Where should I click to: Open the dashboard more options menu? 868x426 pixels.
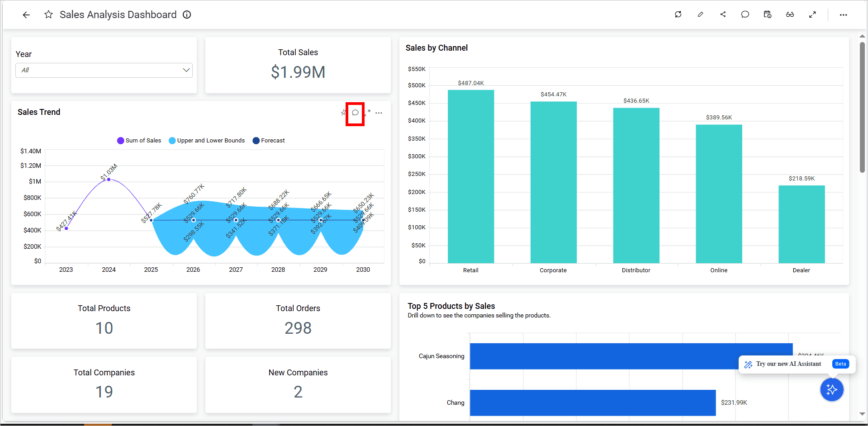click(843, 14)
